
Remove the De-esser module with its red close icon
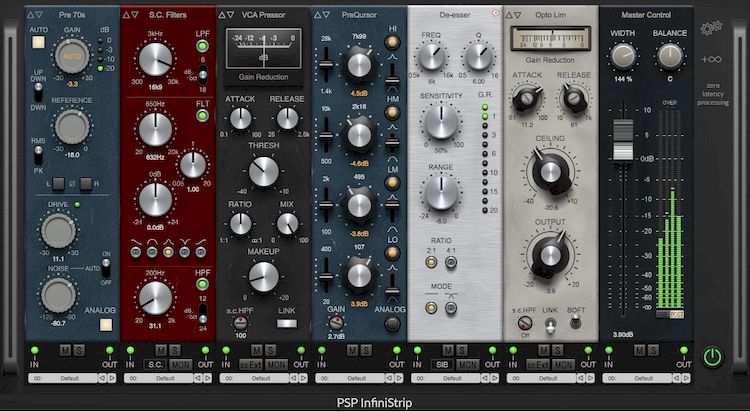[x=495, y=13]
